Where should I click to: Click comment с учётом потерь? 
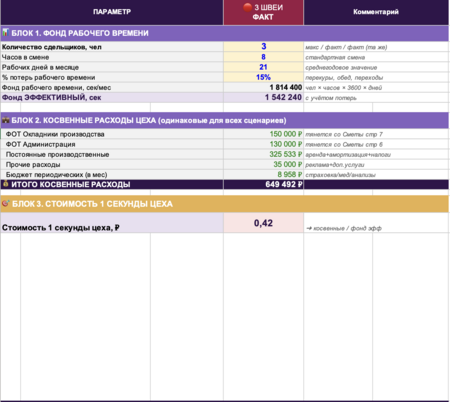pos(331,98)
